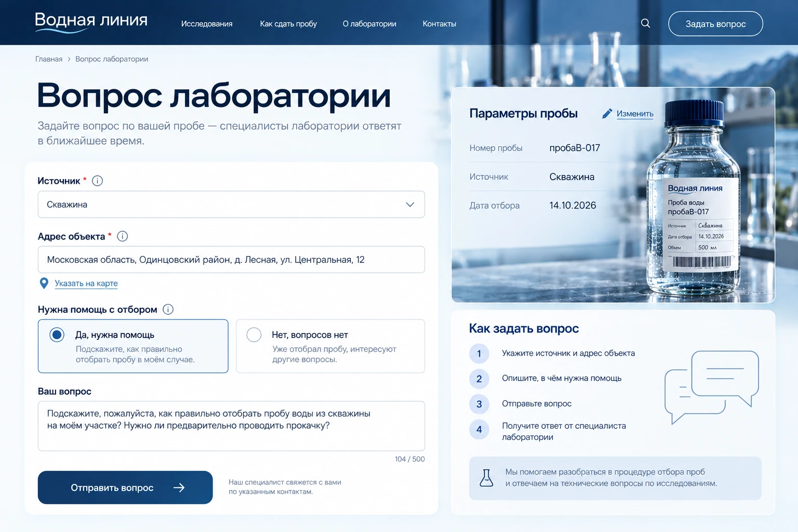The image size is (798, 532).
Task: Click text Опишите, в чём нужна помощь
Action: [x=562, y=378]
